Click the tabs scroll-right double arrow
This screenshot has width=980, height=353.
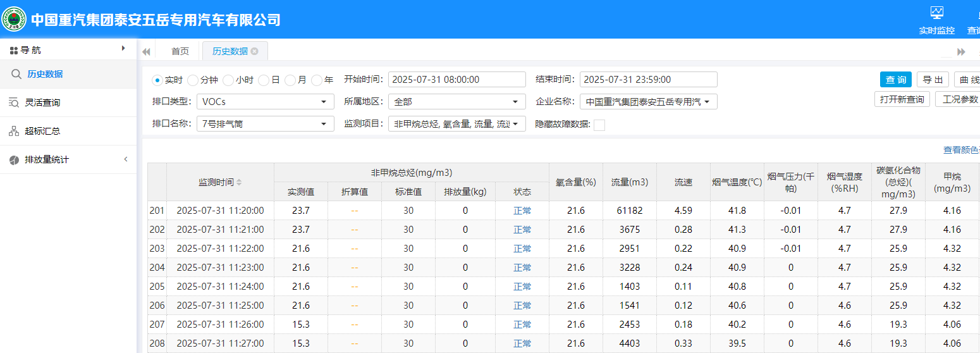click(961, 52)
